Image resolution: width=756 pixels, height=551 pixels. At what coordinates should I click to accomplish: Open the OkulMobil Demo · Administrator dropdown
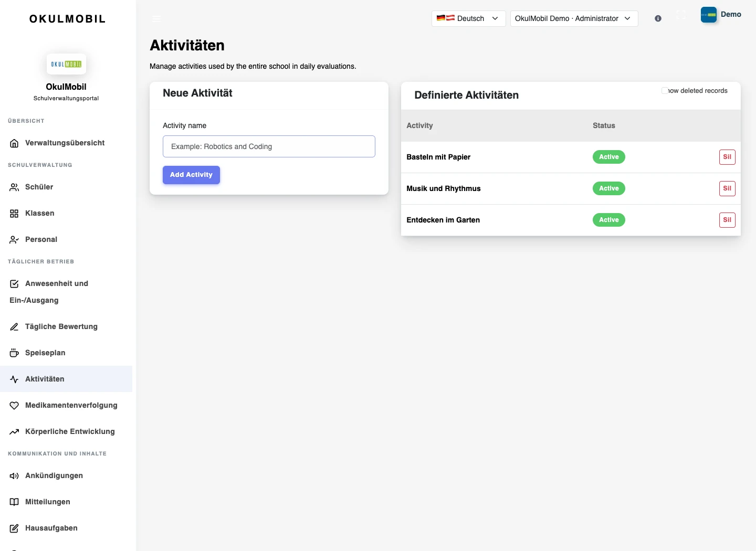pos(574,18)
